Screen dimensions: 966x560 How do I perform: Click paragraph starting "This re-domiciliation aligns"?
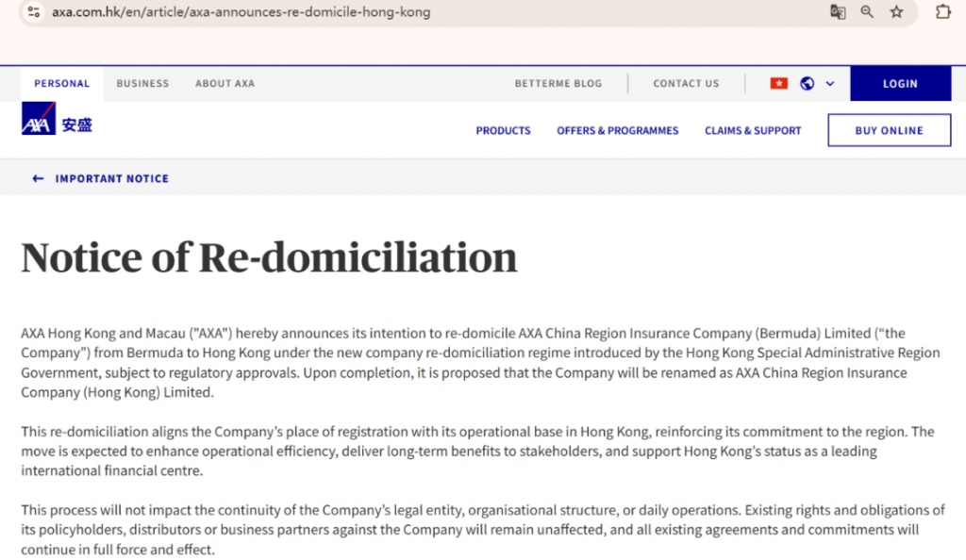(477, 451)
